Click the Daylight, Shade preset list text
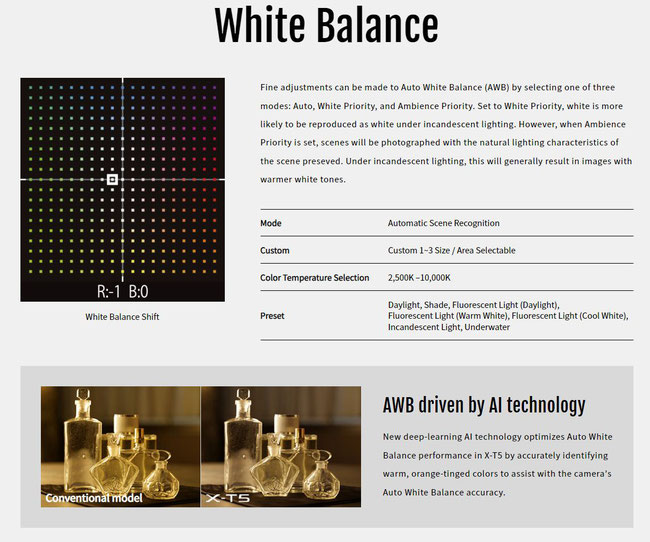Image resolution: width=650 pixels, height=542 pixels. (508, 316)
